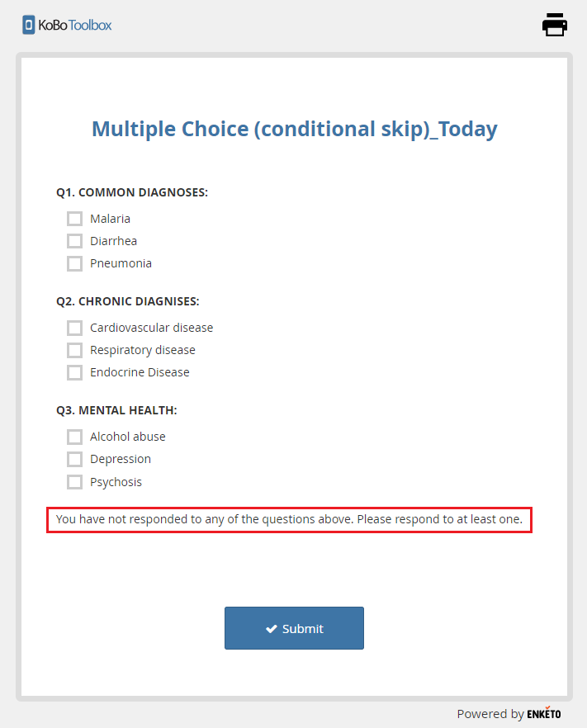
Task: Click the checkmark icon on Submit
Action: (271, 629)
